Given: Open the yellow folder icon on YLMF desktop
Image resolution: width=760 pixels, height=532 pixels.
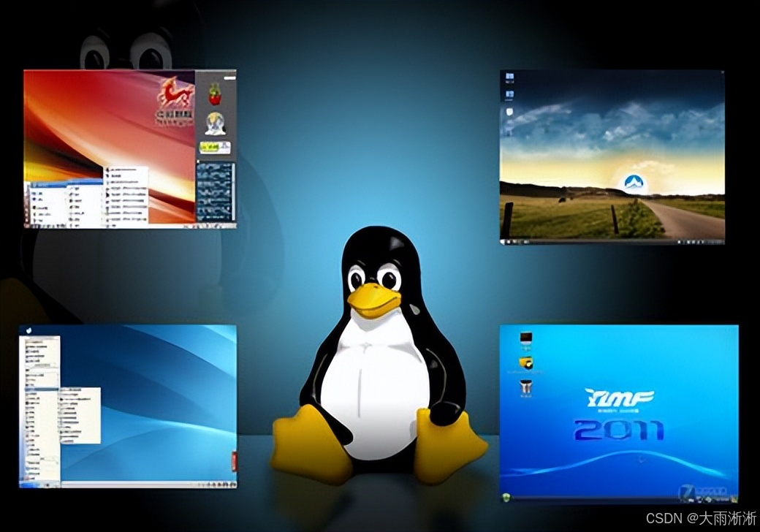Looking at the screenshot, I should click(x=526, y=363).
